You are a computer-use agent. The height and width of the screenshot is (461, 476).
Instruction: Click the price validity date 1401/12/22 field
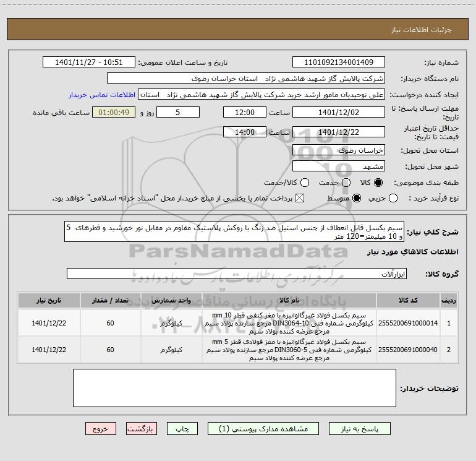pyautogui.click(x=339, y=132)
